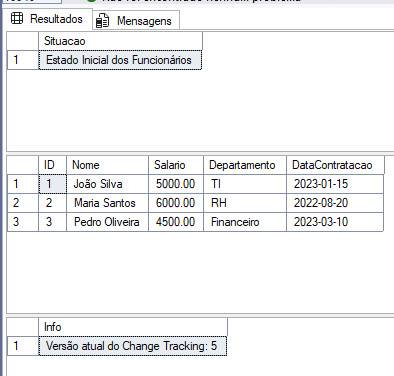Viewport: 394px width, 376px height.
Task: Open the Mensagens tab
Action: pos(136,21)
